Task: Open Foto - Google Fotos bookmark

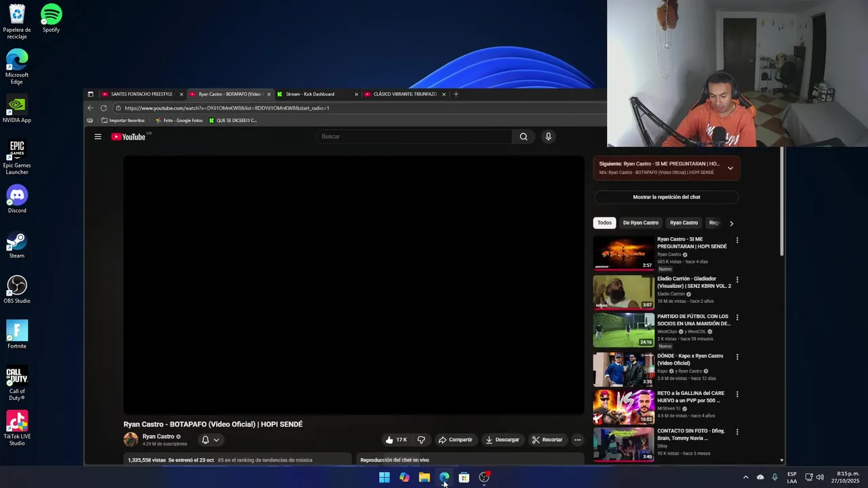Action: (179, 121)
